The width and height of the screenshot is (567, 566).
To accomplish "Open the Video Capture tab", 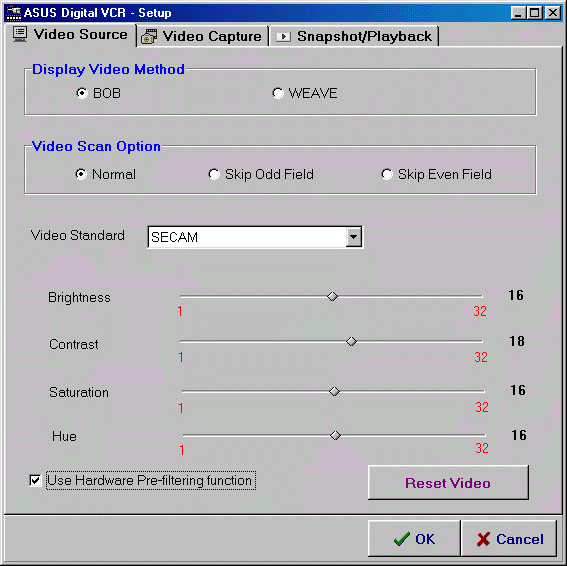I will click(202, 36).
